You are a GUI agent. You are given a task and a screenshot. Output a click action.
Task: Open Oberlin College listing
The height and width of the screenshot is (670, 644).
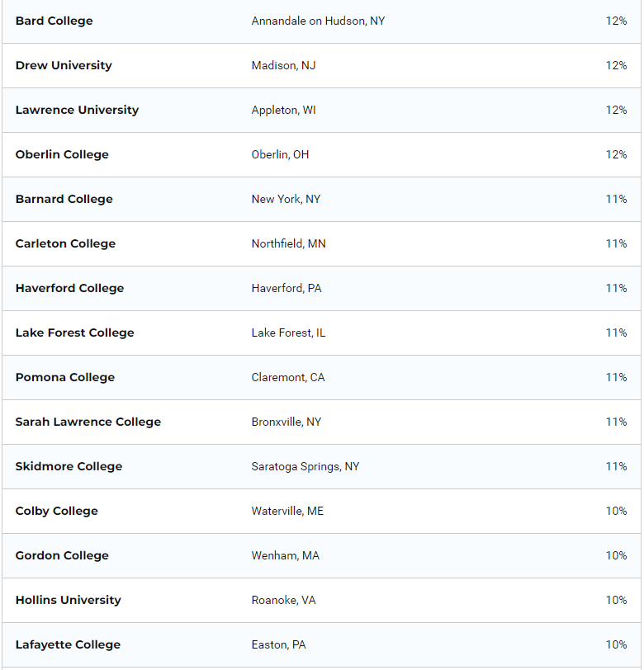[x=62, y=154]
